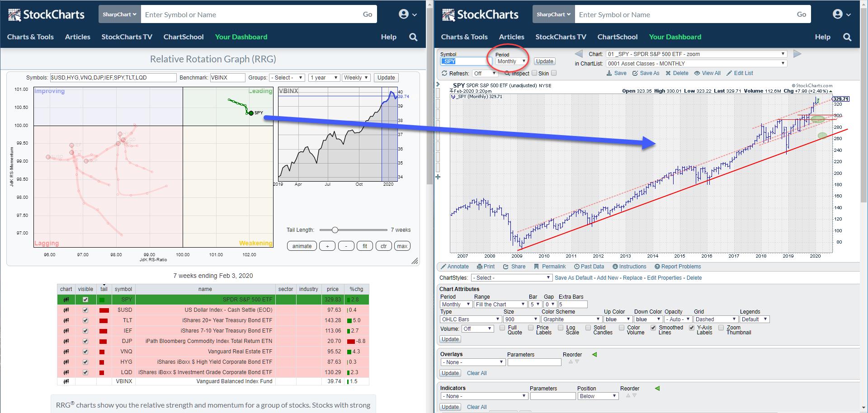Click the red tail swatch in the TLT row
This screenshot has width=868, height=413.
point(104,321)
